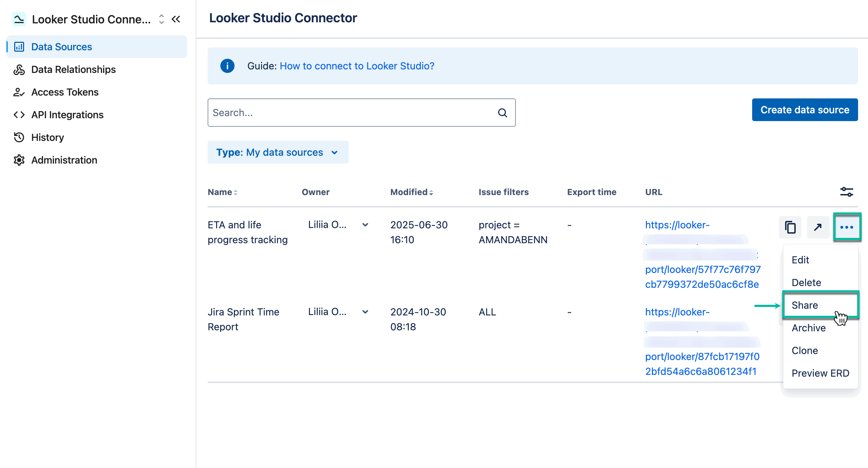Click the three-dot actions menu icon
Image resolution: width=868 pixels, height=468 pixels.
tap(847, 227)
